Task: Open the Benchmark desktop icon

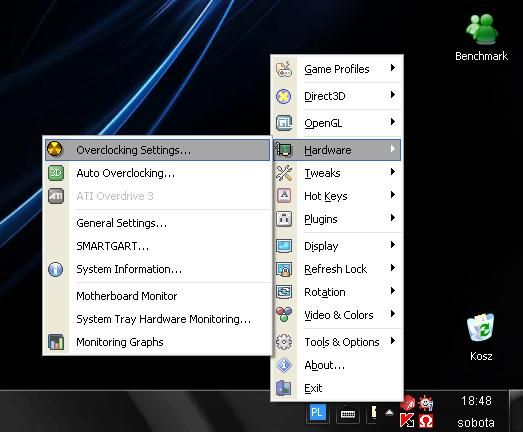Action: (x=481, y=38)
